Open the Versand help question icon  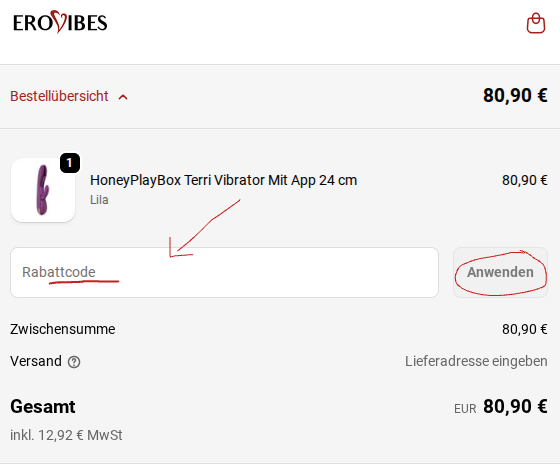tap(74, 362)
